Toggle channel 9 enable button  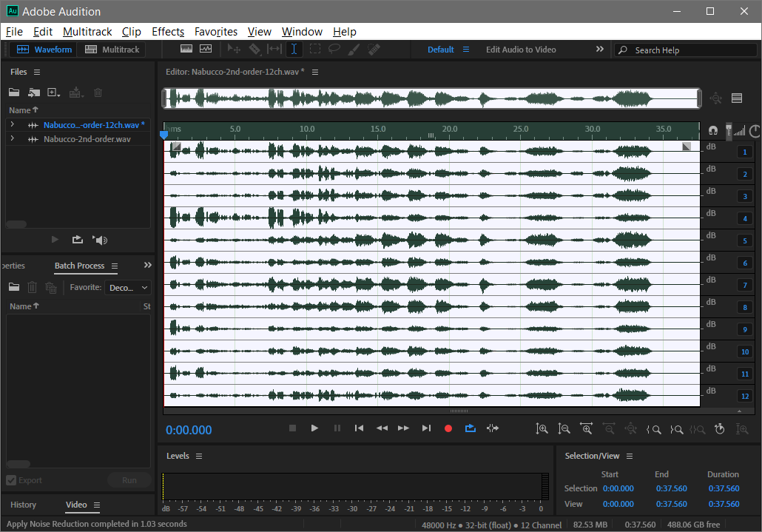744,330
